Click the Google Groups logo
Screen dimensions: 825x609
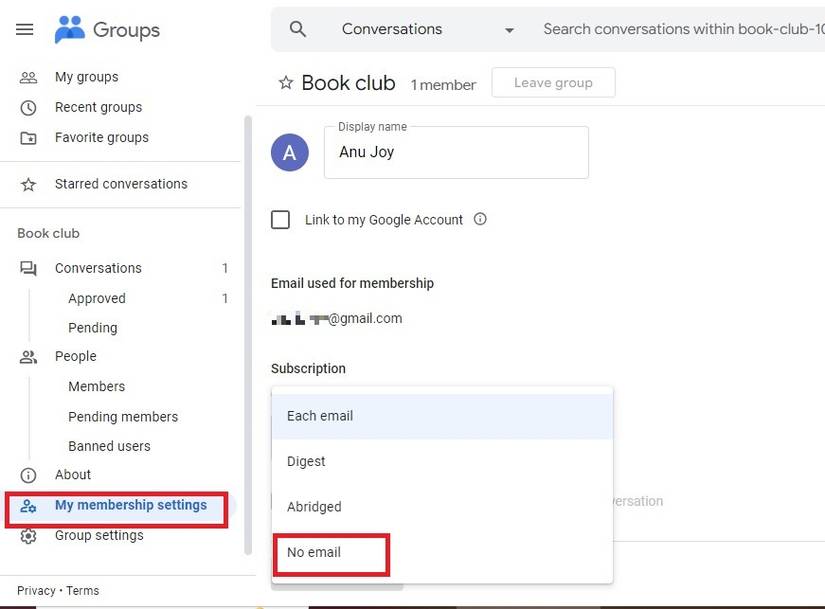[x=105, y=28]
